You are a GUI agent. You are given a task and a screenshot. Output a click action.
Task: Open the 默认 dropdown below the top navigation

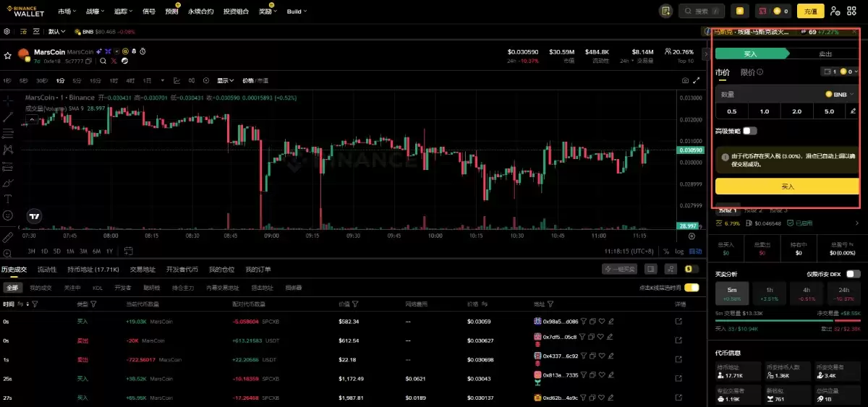(57, 32)
